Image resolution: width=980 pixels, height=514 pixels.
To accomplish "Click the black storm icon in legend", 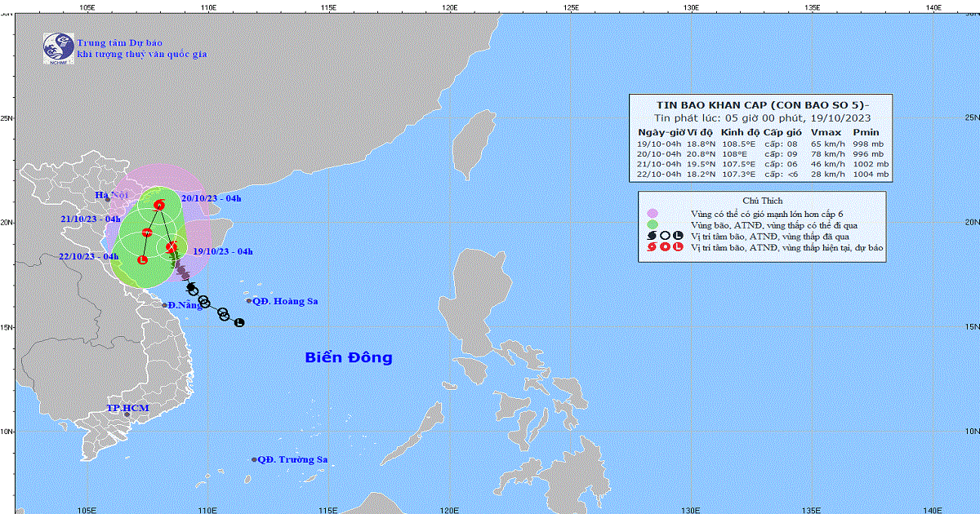I will [x=653, y=236].
